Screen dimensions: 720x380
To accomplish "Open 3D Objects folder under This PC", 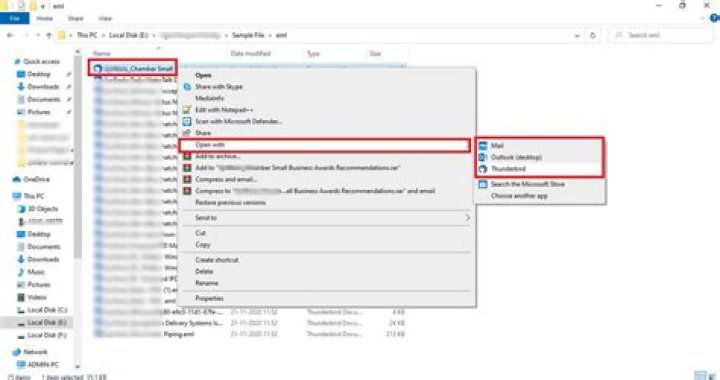I will point(43,209).
